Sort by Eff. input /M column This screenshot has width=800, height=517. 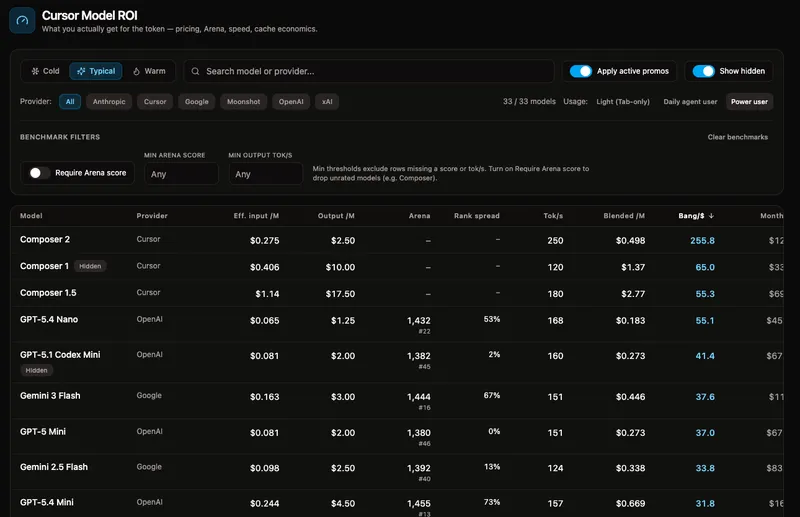pyautogui.click(x=256, y=216)
